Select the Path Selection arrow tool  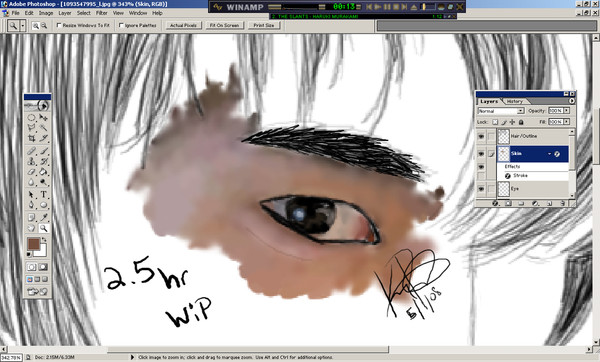pos(31,194)
